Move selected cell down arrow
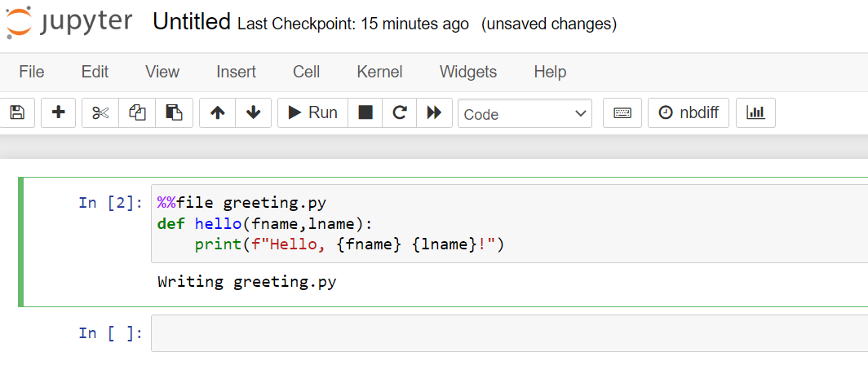This screenshot has height=374, width=868. [x=254, y=113]
